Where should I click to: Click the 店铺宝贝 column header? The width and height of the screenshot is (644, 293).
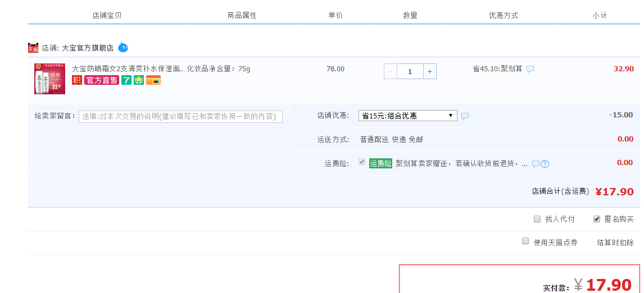107,15
